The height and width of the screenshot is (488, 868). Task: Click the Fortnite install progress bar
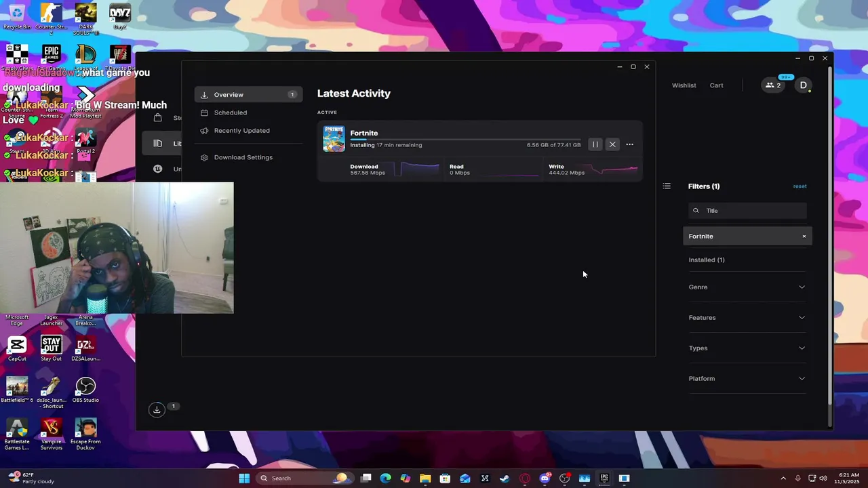pyautogui.click(x=465, y=140)
